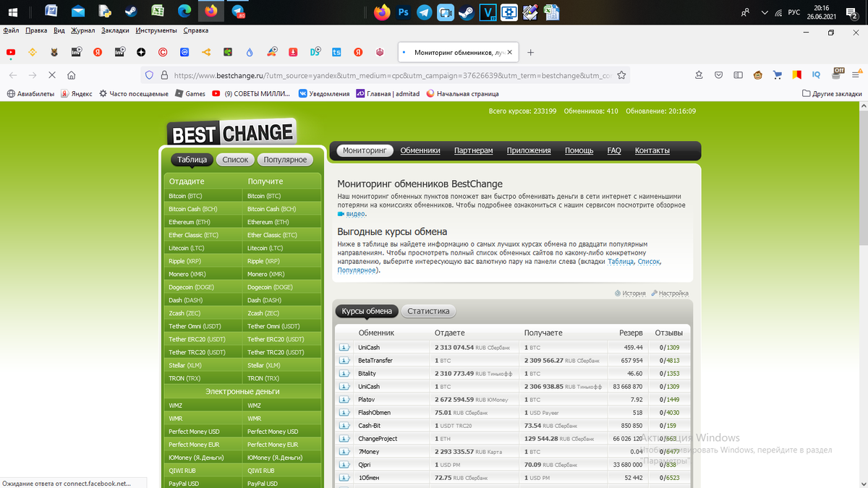This screenshot has height=488, width=868.
Task: Open Обменники in the site navigation
Action: tap(420, 150)
